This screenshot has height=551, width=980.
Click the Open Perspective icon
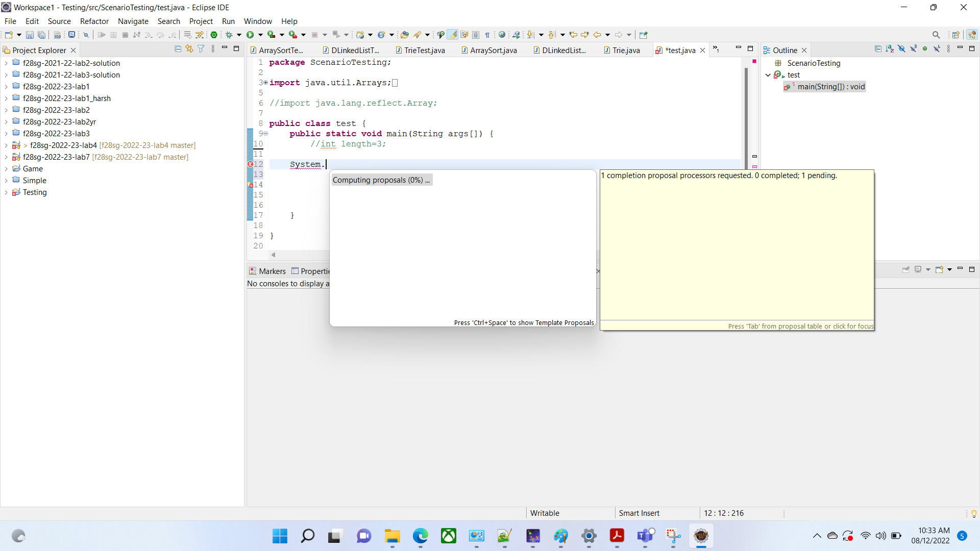(955, 35)
